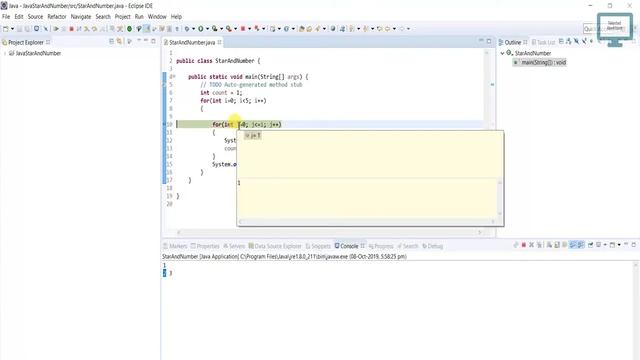Open the Search menu
The image size is (640, 360).
click(103, 17)
